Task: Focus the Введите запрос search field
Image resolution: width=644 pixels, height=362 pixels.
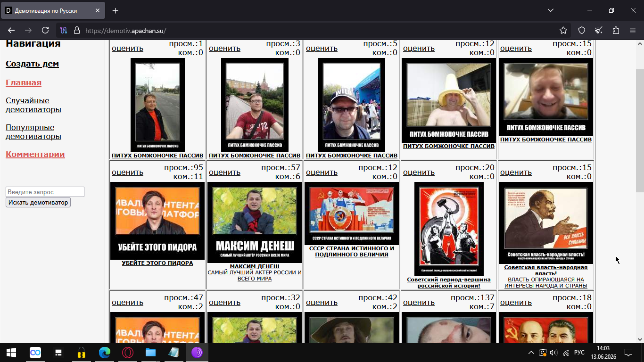Action: [45, 192]
